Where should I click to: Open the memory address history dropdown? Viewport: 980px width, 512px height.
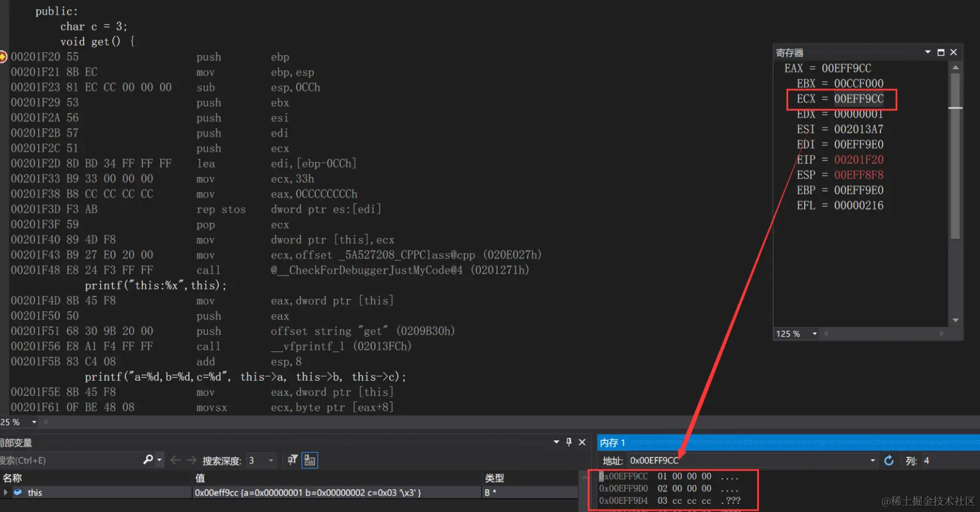point(873,461)
